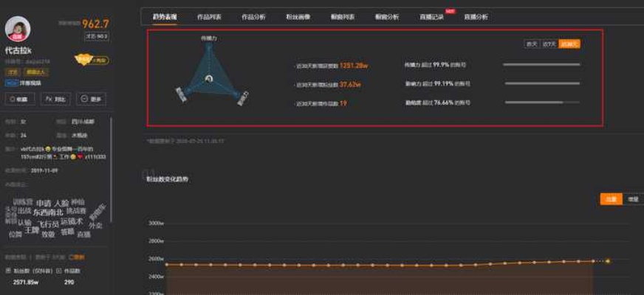Open the 直播分析 tab

(x=476, y=16)
